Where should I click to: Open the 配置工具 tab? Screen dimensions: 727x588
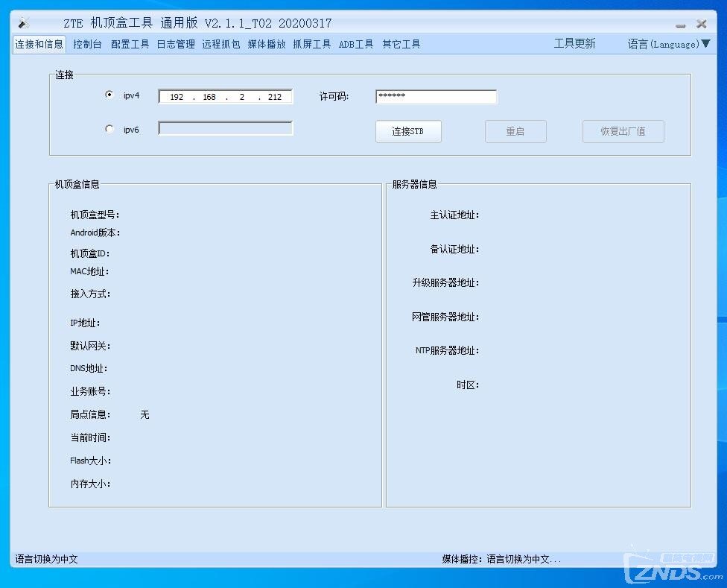pyautogui.click(x=130, y=45)
